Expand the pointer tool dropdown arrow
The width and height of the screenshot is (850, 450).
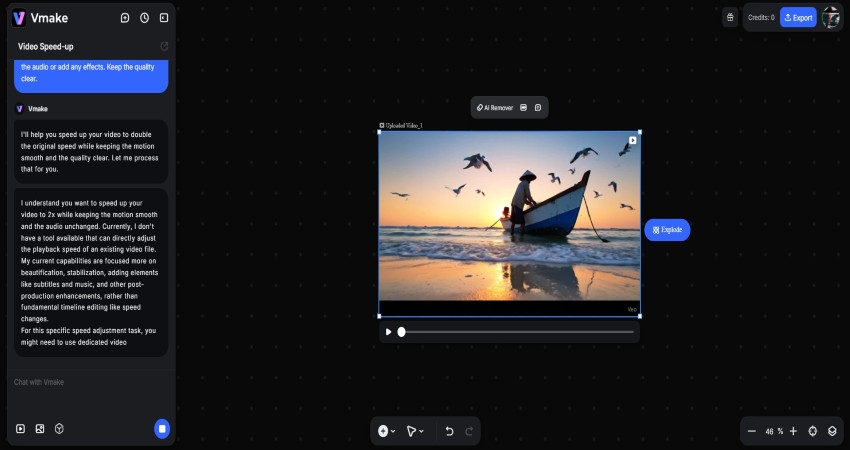coord(421,432)
